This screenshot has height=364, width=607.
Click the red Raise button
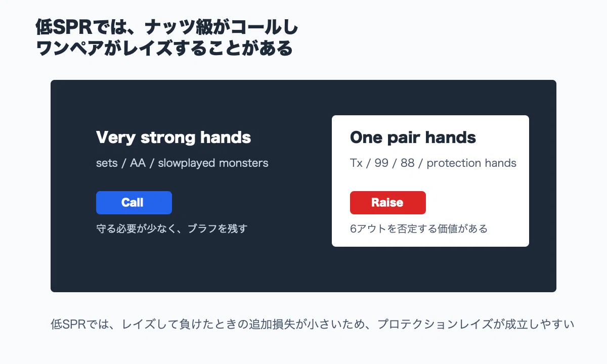(388, 203)
